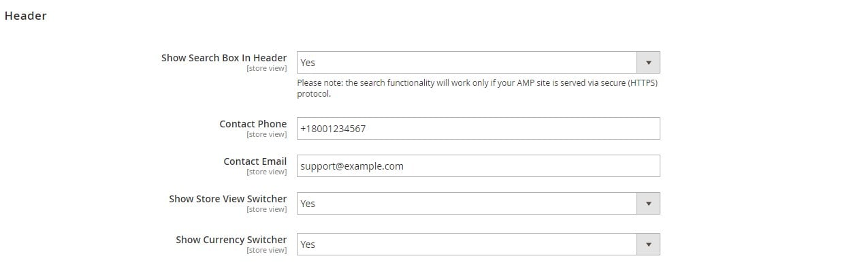Open the Show Store View Switcher select

(478, 204)
